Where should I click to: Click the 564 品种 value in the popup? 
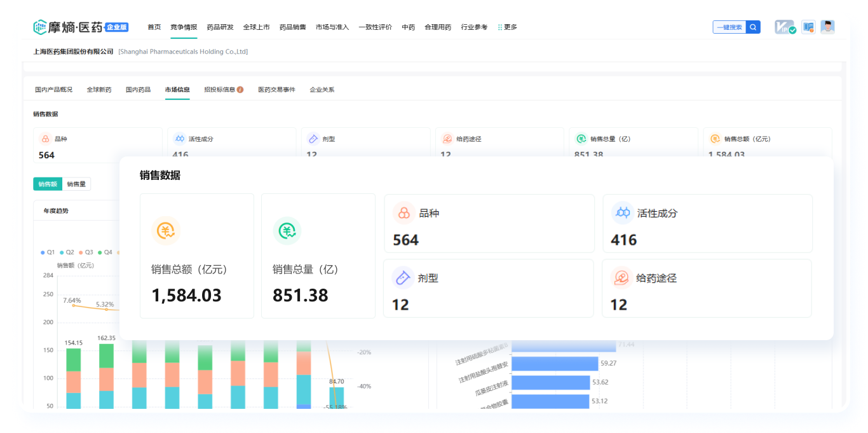405,240
